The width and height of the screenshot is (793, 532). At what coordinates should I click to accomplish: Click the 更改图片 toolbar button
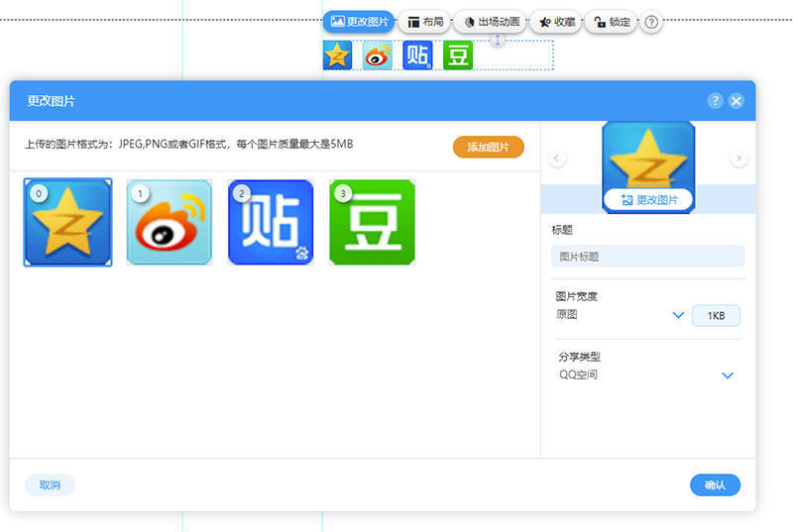point(359,22)
